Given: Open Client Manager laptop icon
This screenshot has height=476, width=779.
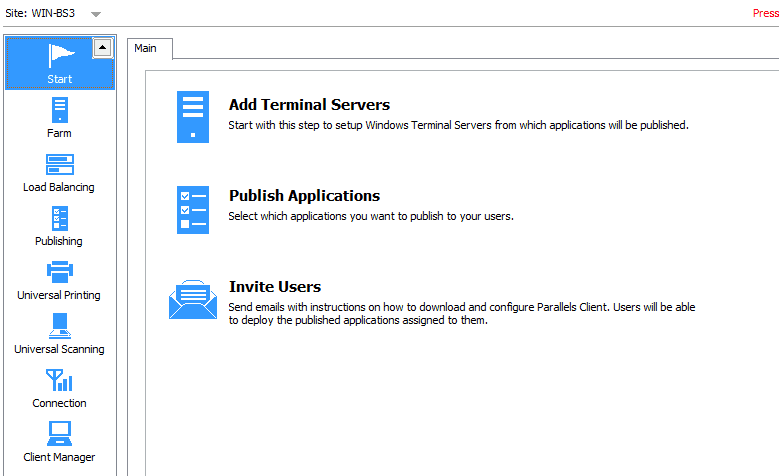Looking at the screenshot, I should point(60,434).
